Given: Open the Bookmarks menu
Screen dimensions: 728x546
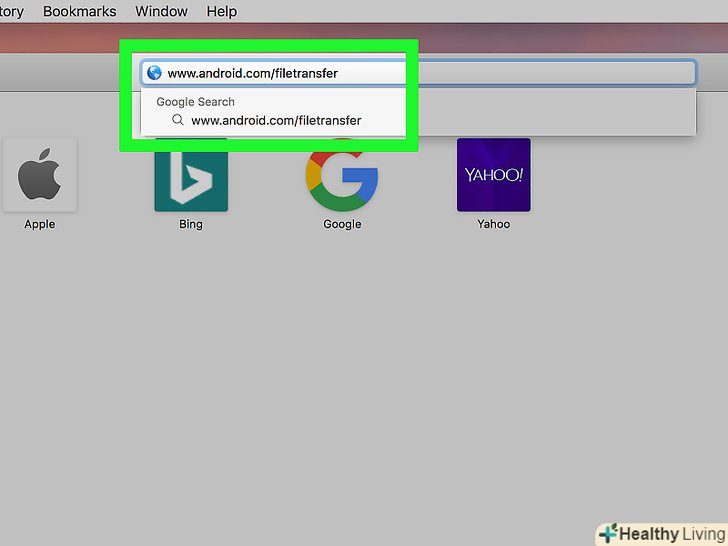Looking at the screenshot, I should pos(79,11).
